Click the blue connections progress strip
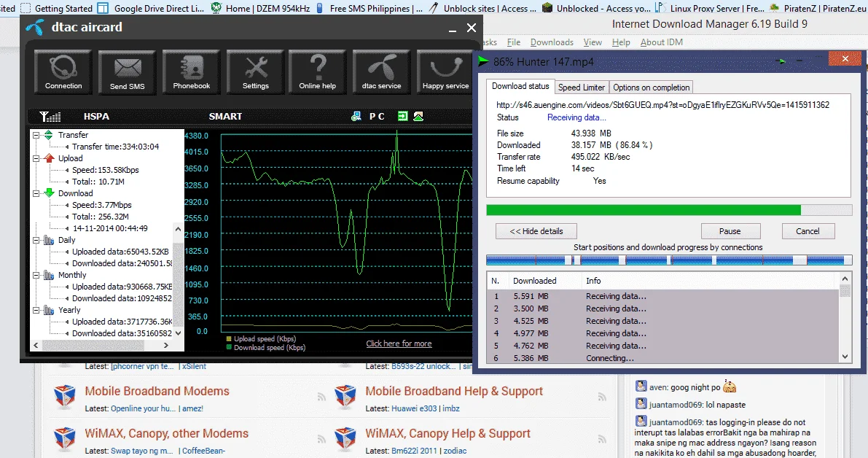 [669, 260]
